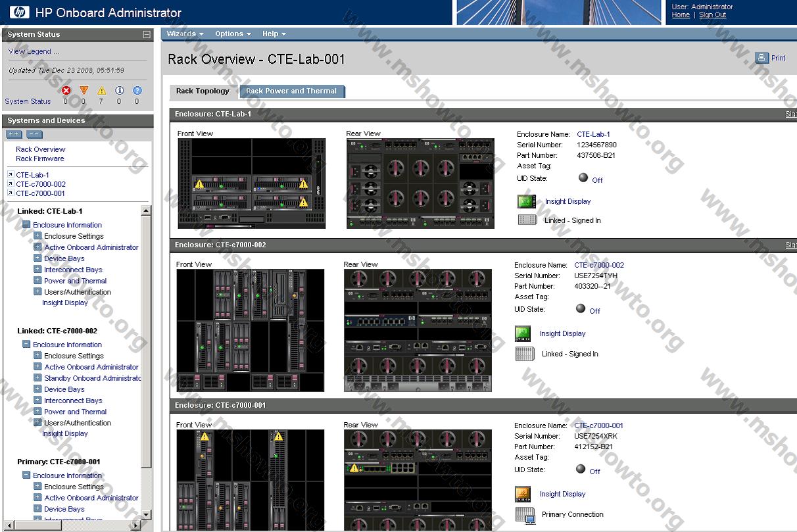Click the Rear View image of enclosure CTE-Lab-1
This screenshot has width=797, height=532.
(x=421, y=183)
